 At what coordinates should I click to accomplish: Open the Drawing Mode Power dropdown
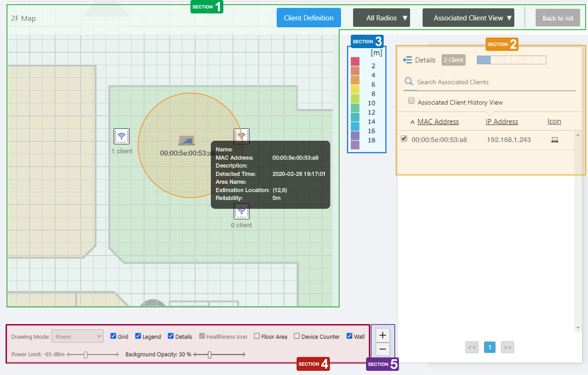77,337
